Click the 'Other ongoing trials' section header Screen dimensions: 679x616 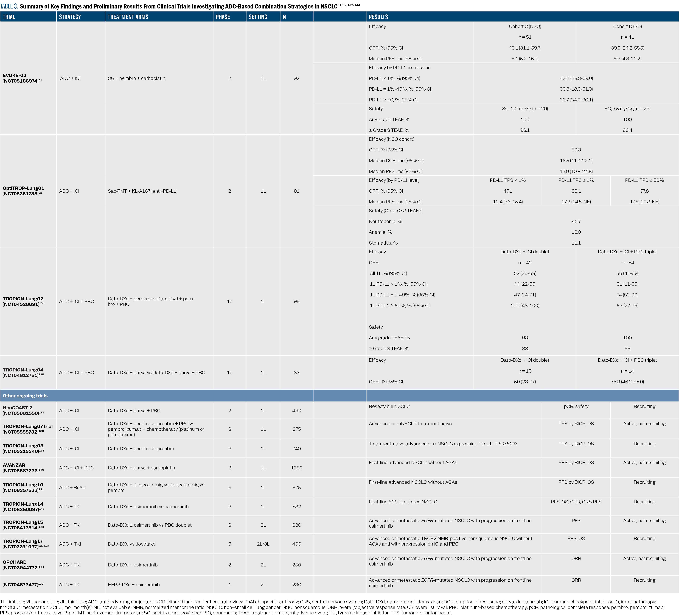pos(25,396)
